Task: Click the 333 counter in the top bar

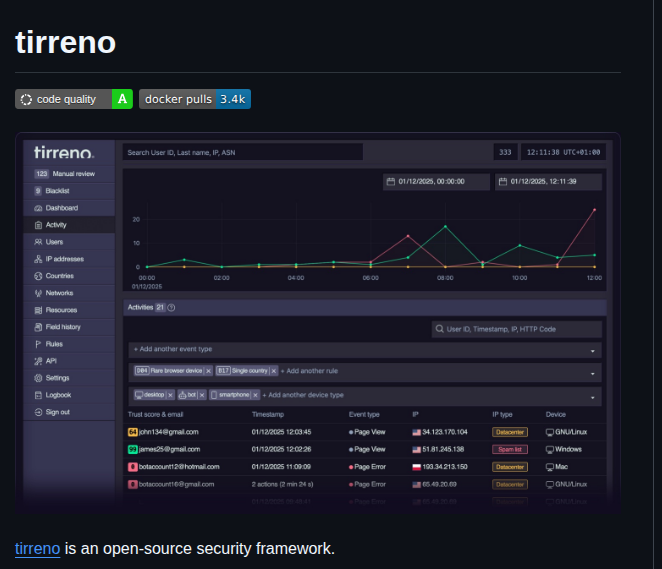Action: pyautogui.click(x=505, y=152)
